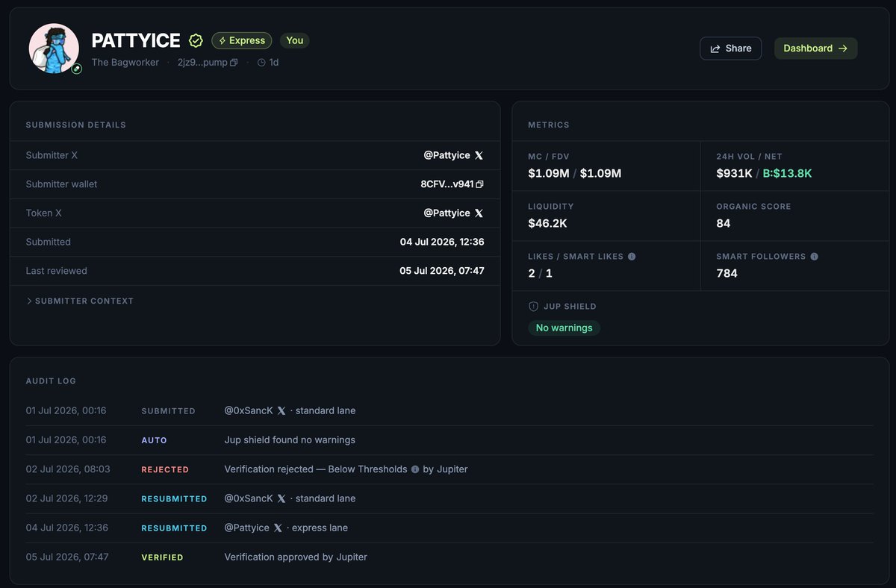Screen dimensions: 896x588
Task: Click the MC / FDV value $1.09M
Action: 549,173
